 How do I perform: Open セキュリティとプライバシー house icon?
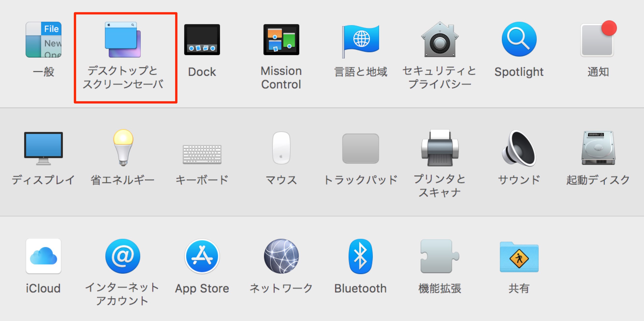pos(440,39)
